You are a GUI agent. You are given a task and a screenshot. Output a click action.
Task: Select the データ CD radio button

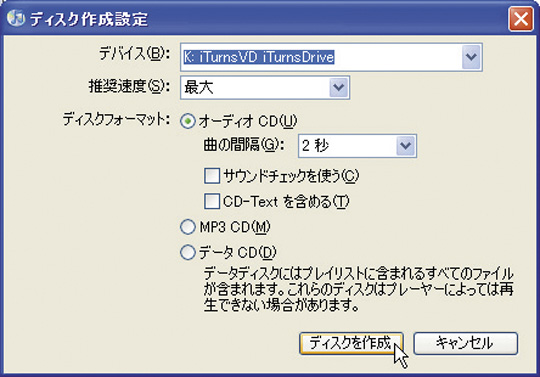188,252
